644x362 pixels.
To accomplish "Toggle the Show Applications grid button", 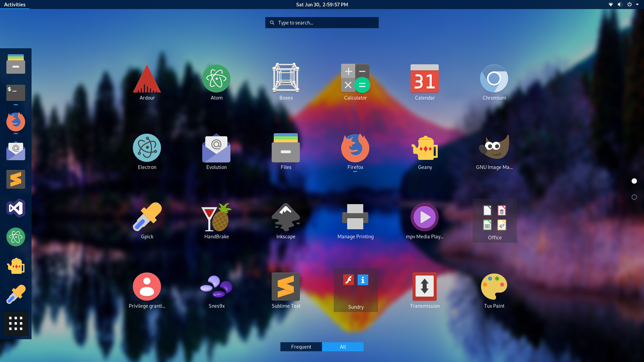I will 16,323.
